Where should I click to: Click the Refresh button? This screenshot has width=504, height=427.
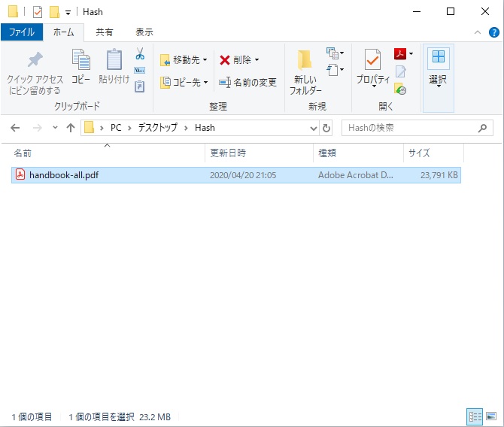click(326, 129)
